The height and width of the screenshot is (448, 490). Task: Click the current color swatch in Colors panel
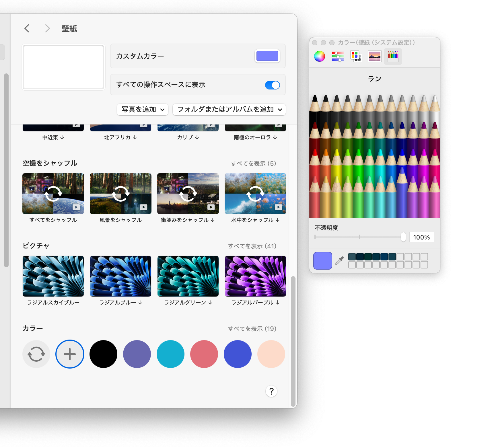[x=323, y=261]
